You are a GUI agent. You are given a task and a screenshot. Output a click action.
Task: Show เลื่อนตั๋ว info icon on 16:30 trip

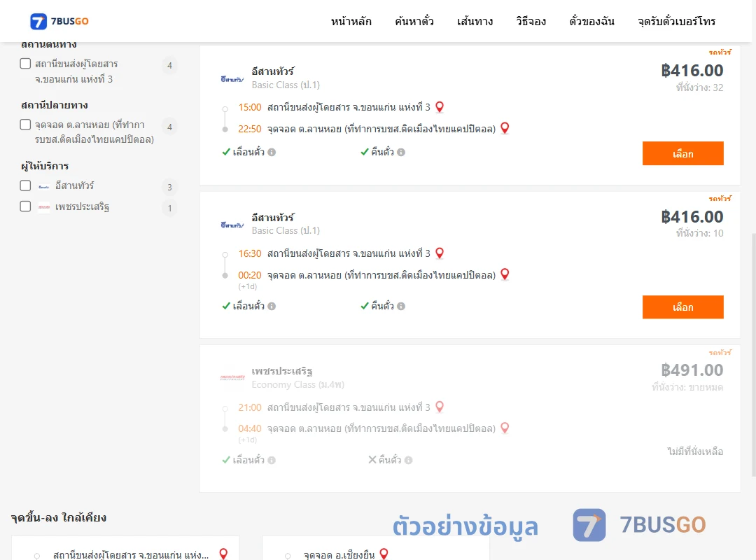[x=272, y=307]
